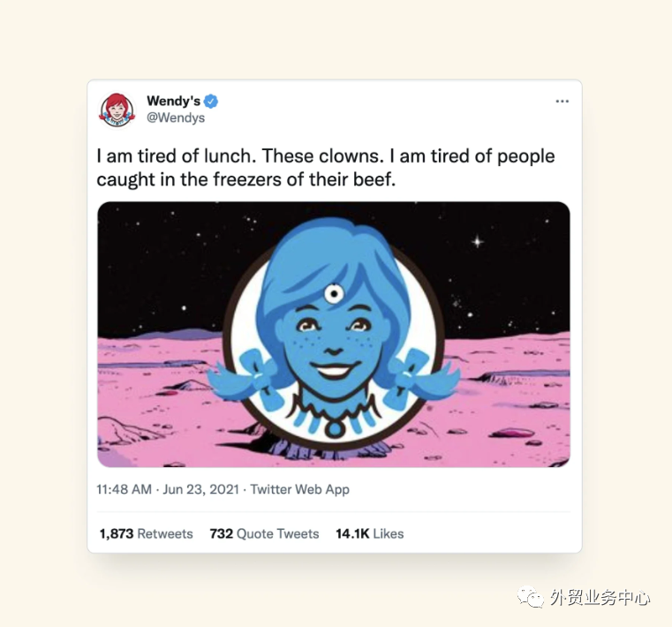Image resolution: width=672 pixels, height=627 pixels.
Task: Open the Wendy's profile avatar
Action: [117, 110]
